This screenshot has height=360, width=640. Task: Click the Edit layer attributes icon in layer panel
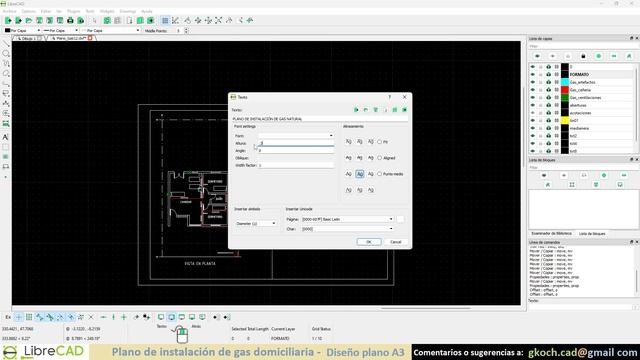[x=629, y=56]
